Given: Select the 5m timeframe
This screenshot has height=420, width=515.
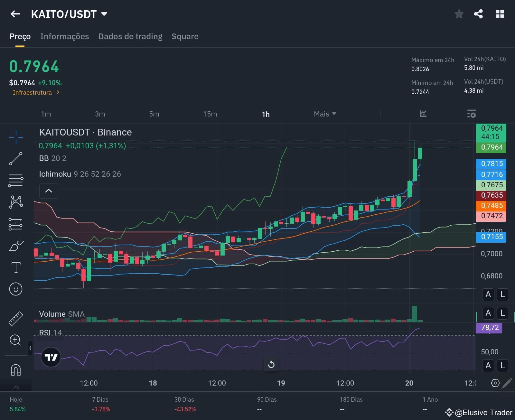Looking at the screenshot, I should [154, 114].
